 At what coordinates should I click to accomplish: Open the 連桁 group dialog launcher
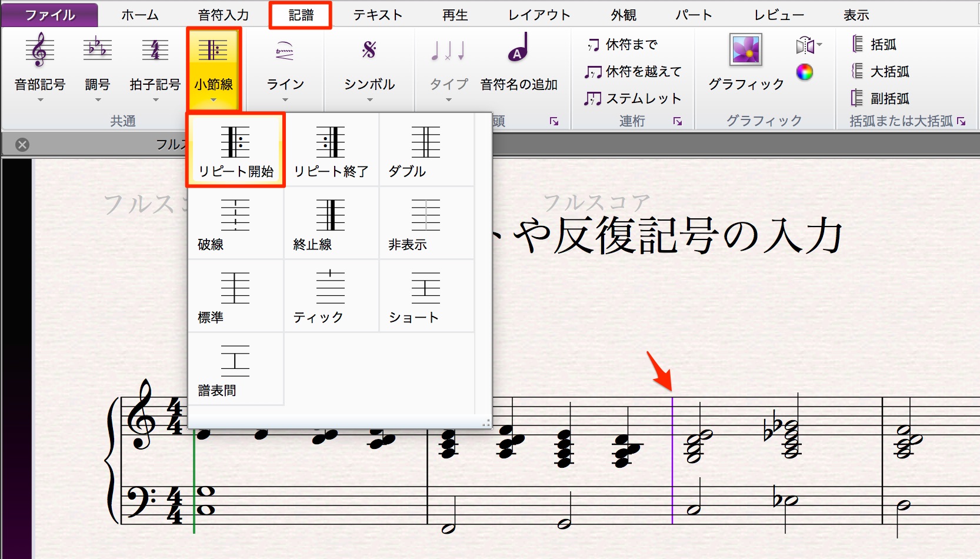pyautogui.click(x=678, y=121)
